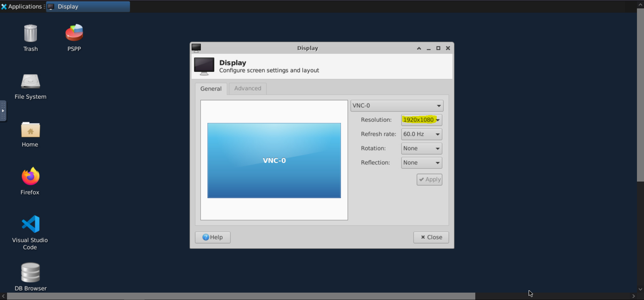Image resolution: width=644 pixels, height=300 pixels.
Task: Open the Home folder desktop icon
Action: tap(30, 135)
